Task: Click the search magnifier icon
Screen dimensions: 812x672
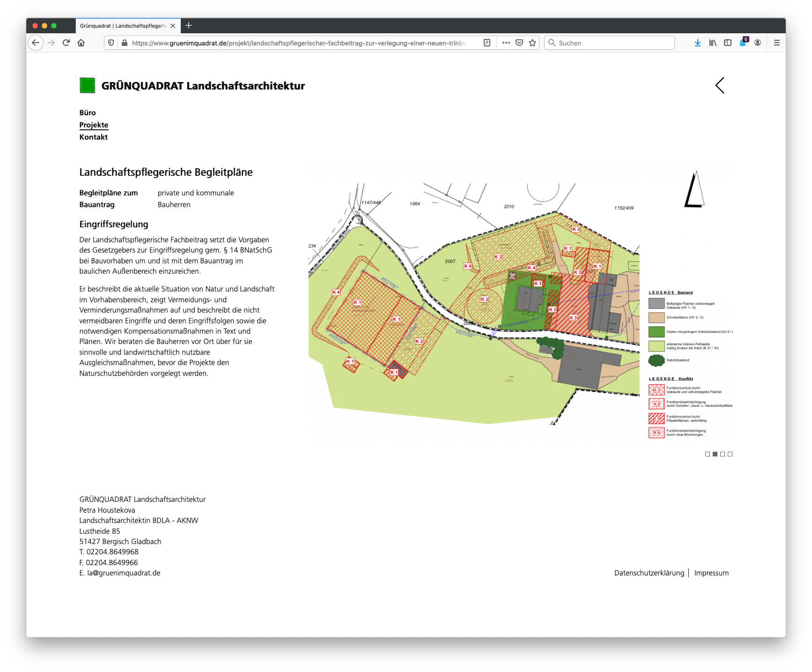Action: coord(552,43)
